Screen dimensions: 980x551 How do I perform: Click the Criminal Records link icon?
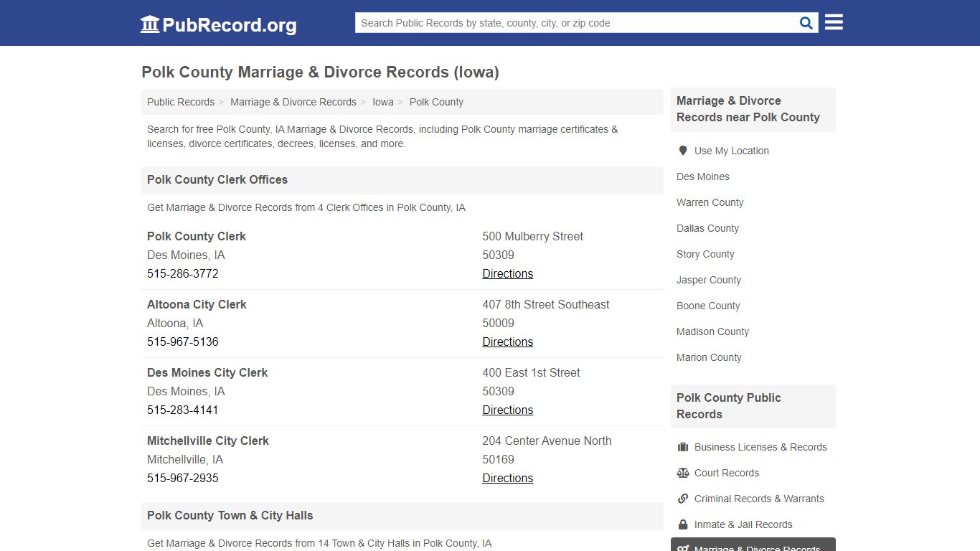click(x=683, y=499)
